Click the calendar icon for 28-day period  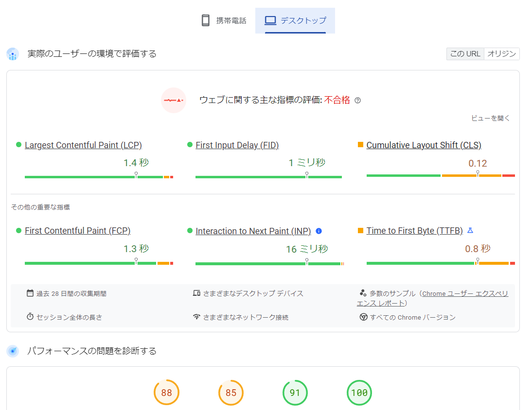[30, 293]
